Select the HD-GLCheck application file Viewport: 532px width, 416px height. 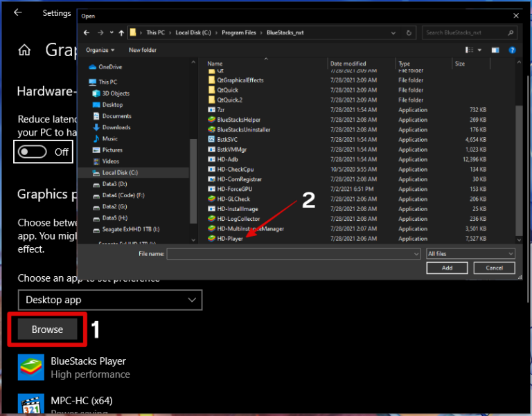point(229,199)
